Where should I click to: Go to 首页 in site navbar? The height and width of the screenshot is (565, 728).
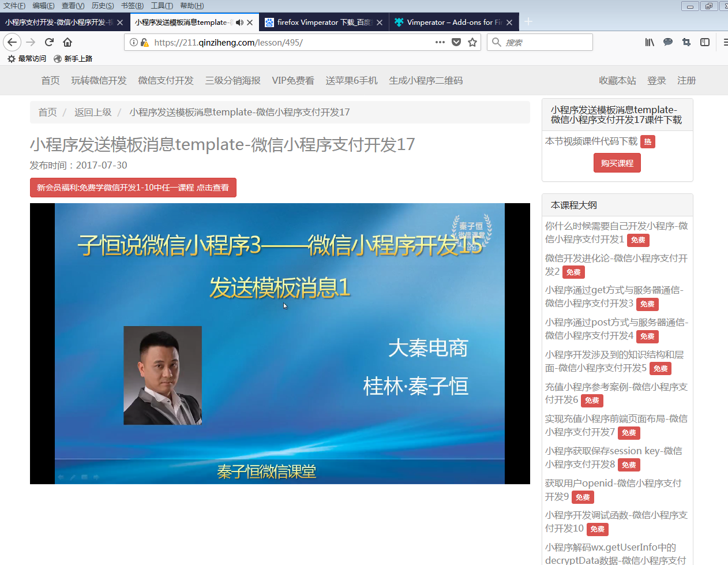tap(50, 80)
